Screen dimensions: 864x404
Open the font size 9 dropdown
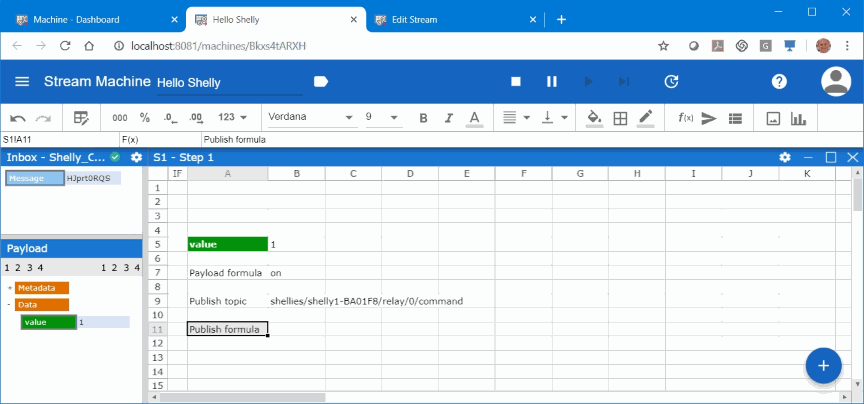point(382,118)
